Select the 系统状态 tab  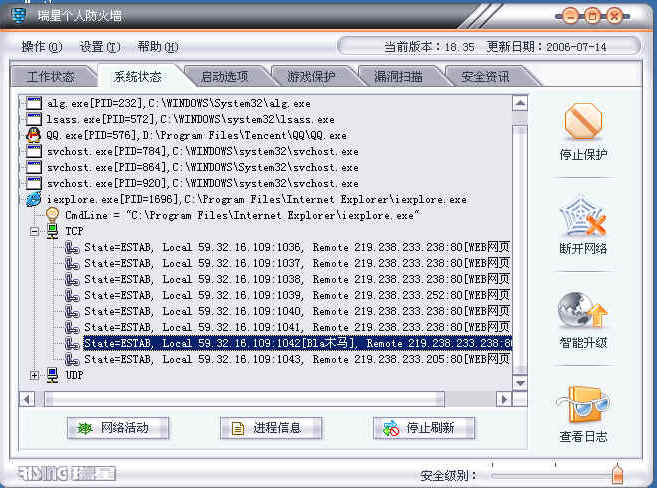(137, 77)
